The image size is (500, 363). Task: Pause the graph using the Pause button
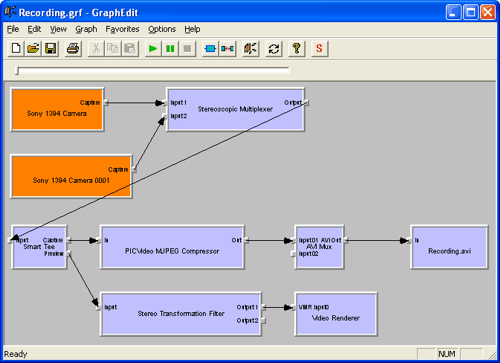point(170,49)
